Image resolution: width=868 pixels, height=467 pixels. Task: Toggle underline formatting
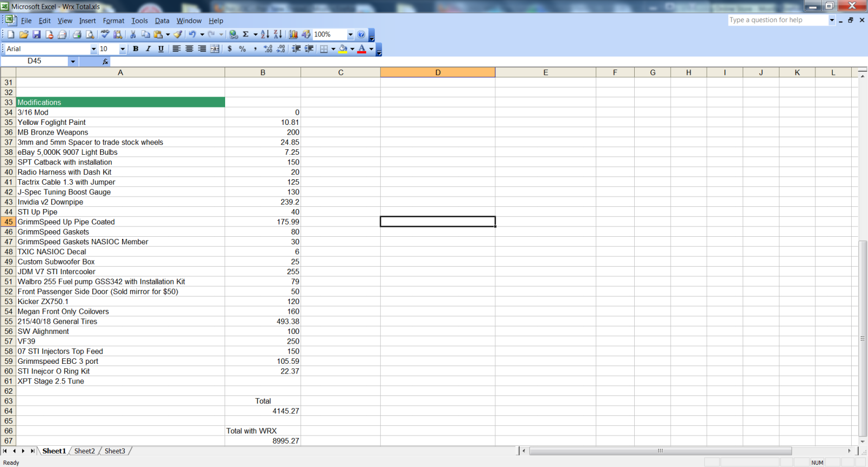161,49
